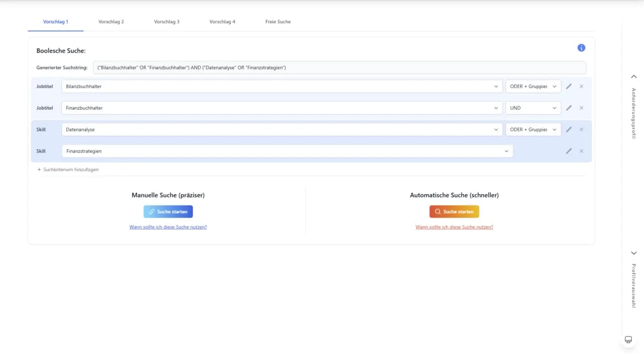644x356 pixels.
Task: Open the Finanzbuchhalter job title dropdown
Action: pos(282,108)
